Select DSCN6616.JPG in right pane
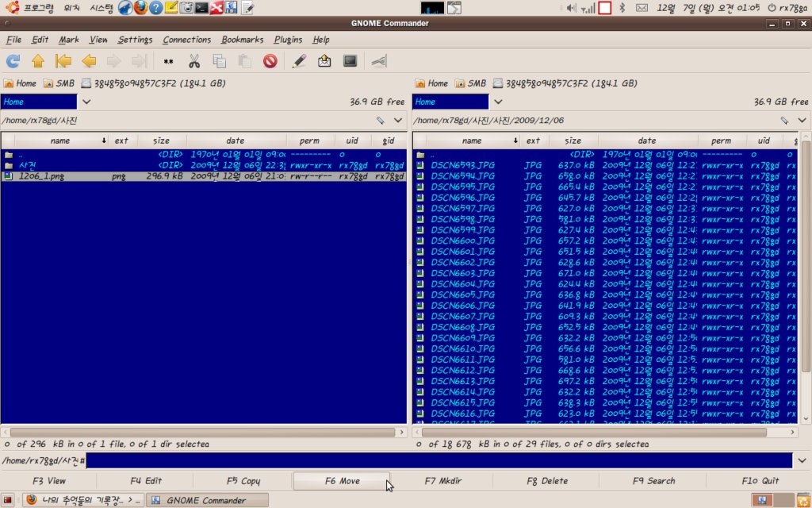This screenshot has height=508, width=812. pyautogui.click(x=604, y=414)
